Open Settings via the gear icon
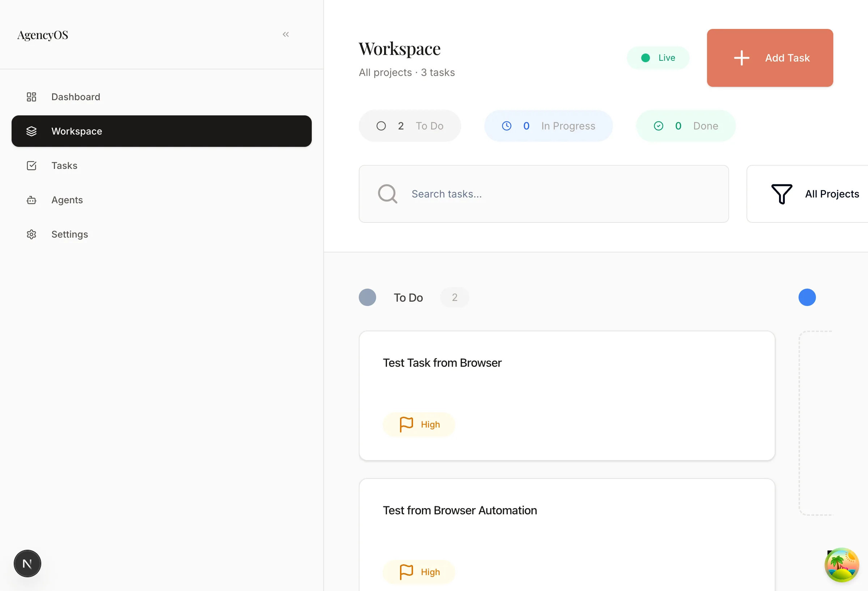 [x=31, y=234]
